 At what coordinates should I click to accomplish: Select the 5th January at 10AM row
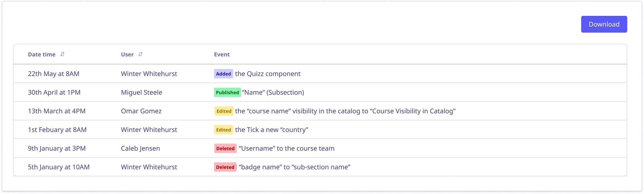[320, 167]
